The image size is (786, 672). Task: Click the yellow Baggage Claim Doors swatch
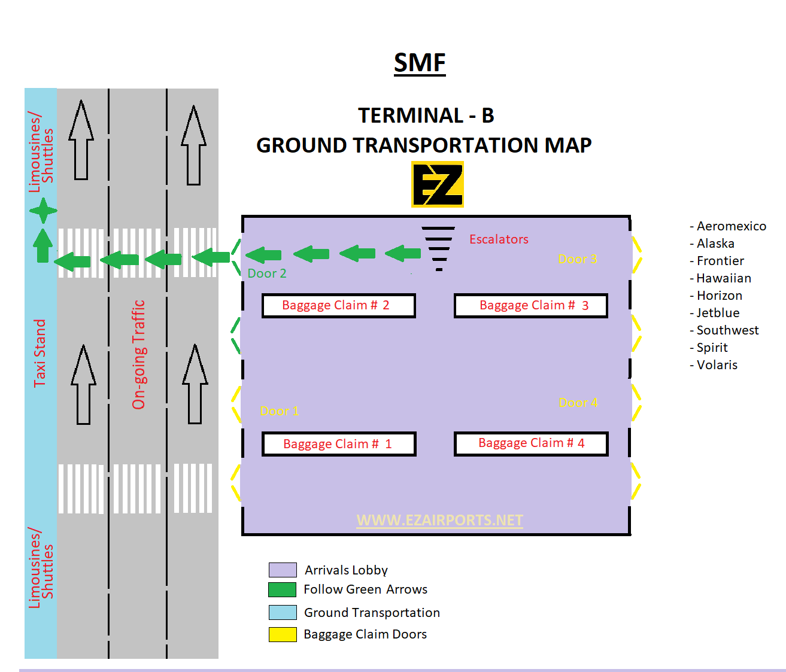pos(283,634)
